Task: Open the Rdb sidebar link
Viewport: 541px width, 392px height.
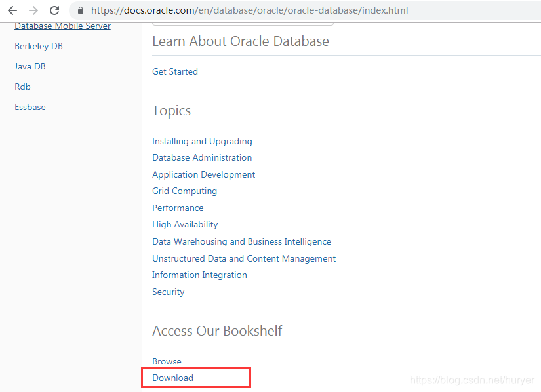Action: (x=22, y=87)
